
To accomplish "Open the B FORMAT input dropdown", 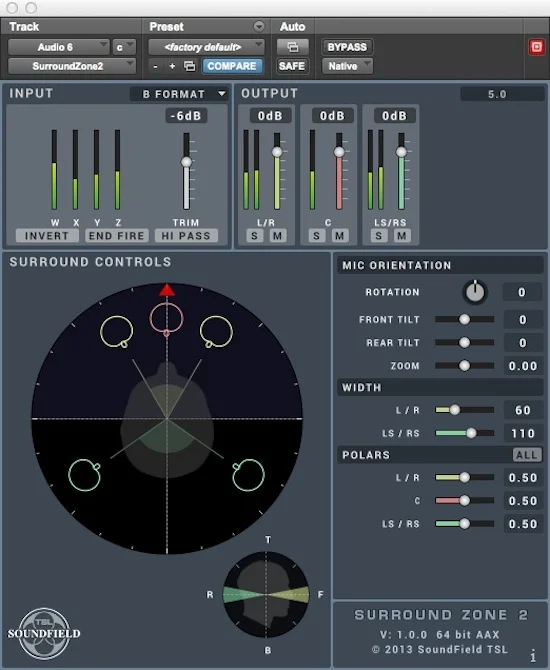I will pos(179,94).
